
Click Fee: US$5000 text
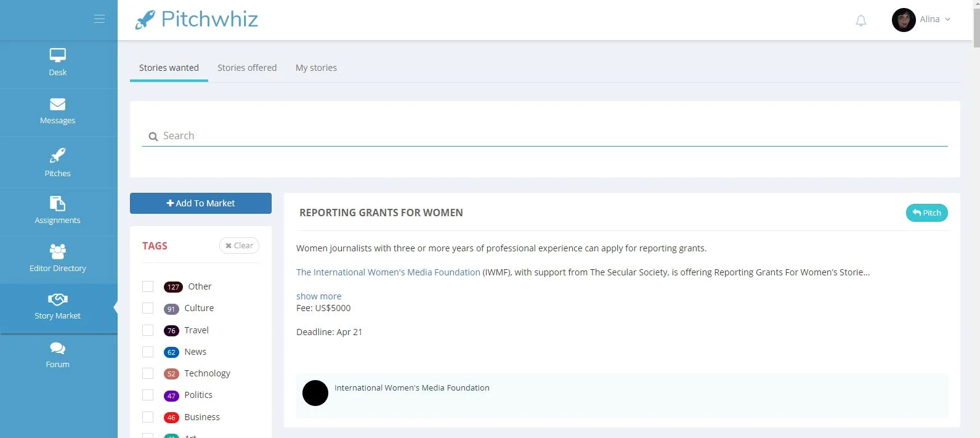pyautogui.click(x=323, y=308)
